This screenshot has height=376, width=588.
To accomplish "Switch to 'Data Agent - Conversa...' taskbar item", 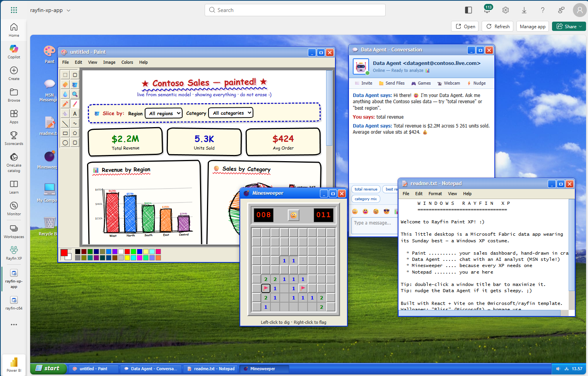I will [150, 369].
